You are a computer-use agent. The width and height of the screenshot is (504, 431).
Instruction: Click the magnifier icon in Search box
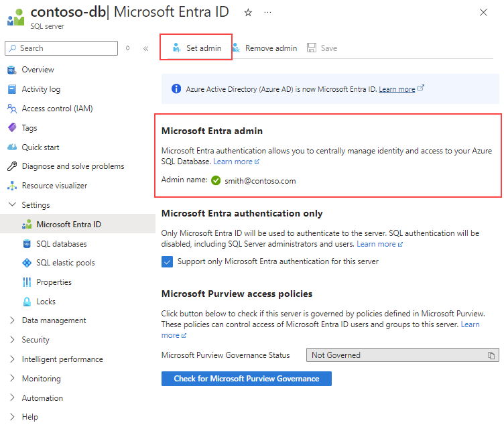[13, 48]
